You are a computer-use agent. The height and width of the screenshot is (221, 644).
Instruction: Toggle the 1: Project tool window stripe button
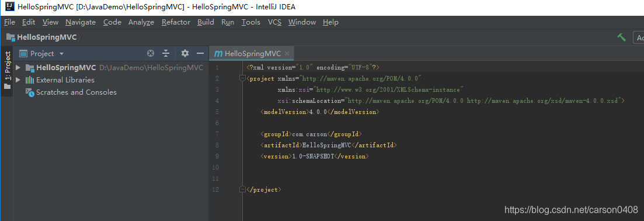pyautogui.click(x=7, y=71)
